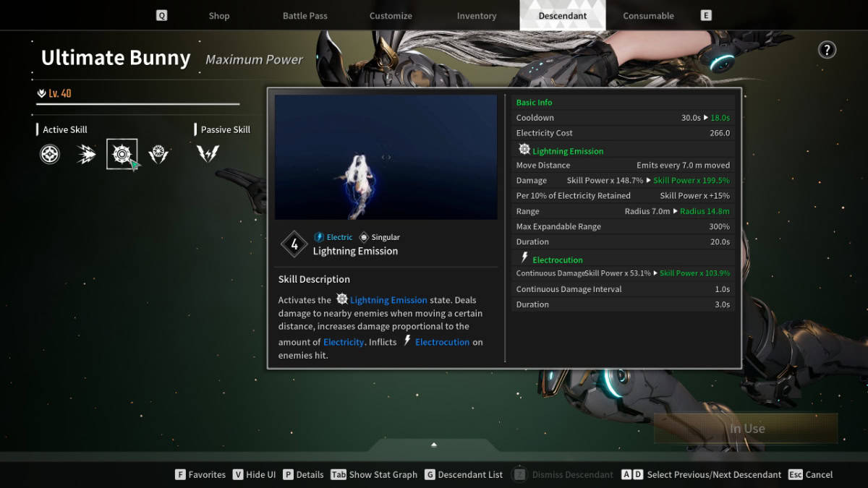Viewport: 868px width, 488px height.
Task: Click the Lightning Emission icon in Basic Info
Action: point(524,150)
